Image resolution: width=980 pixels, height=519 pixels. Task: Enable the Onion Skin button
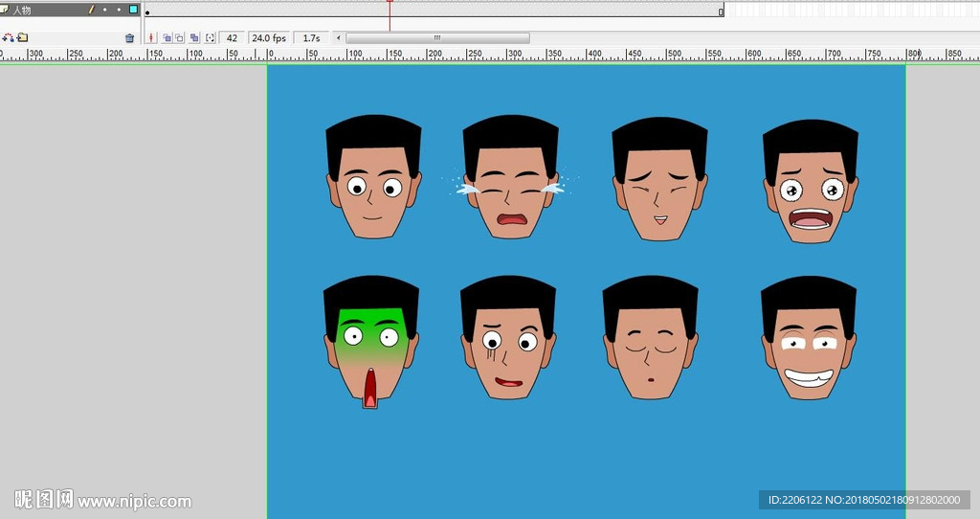tap(167, 38)
